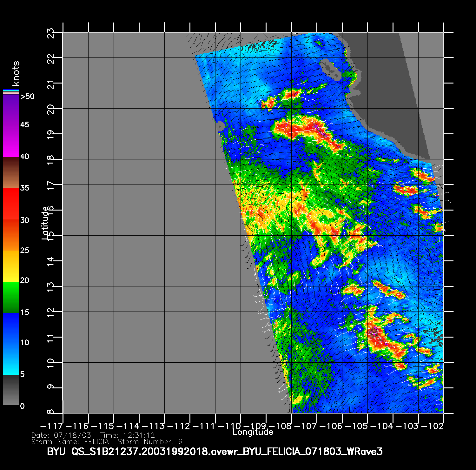Click the "Latitude" axis title
The width and height of the screenshot is (476, 470).
(x=46, y=223)
